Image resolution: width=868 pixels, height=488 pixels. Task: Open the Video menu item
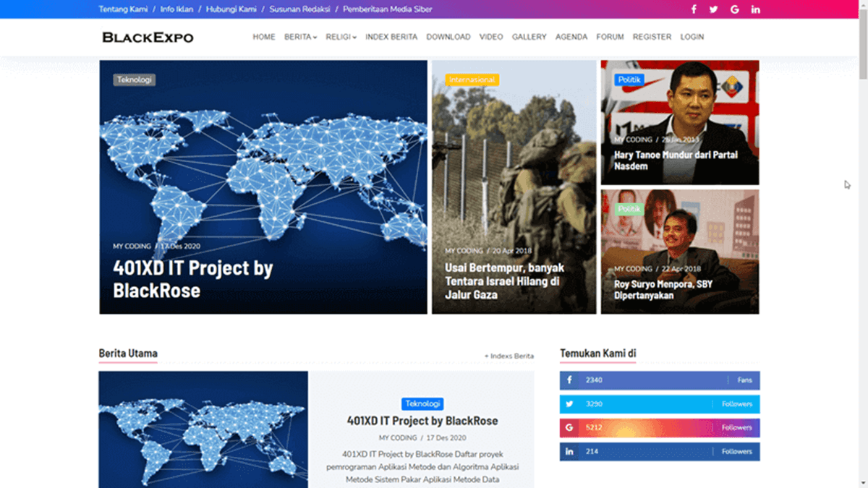pyautogui.click(x=491, y=37)
